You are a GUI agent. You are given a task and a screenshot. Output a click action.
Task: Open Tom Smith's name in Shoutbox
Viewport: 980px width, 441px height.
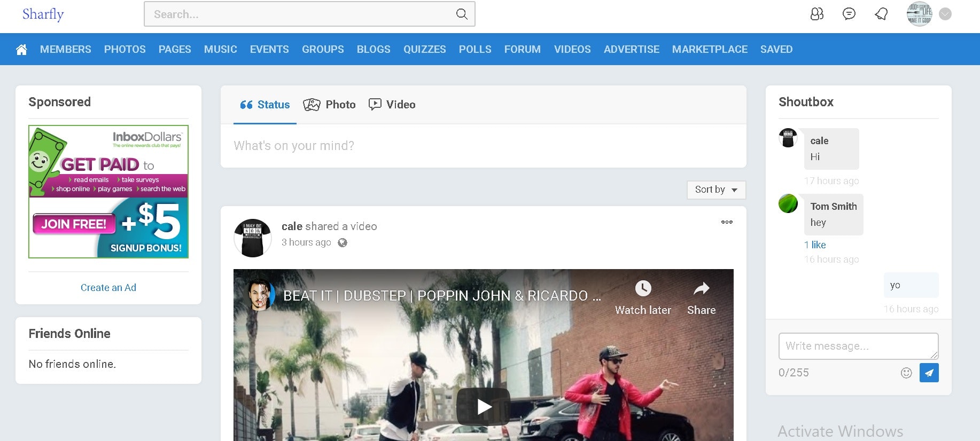(834, 207)
